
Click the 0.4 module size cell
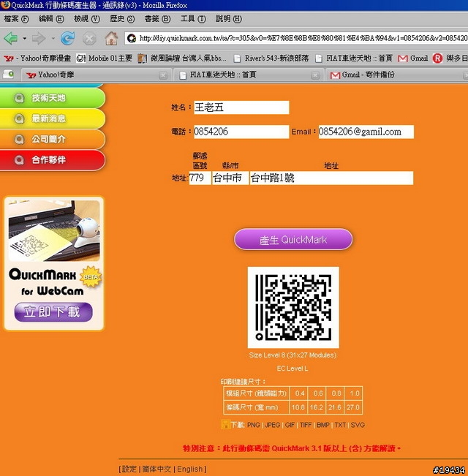point(299,393)
